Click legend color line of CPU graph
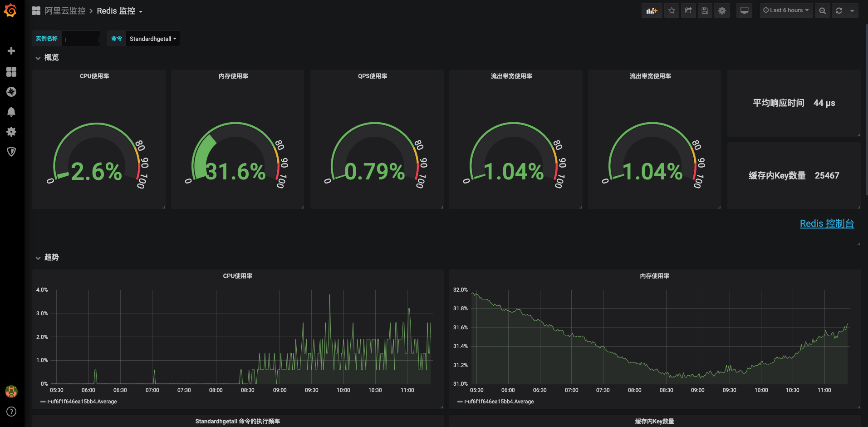Viewport: 868px width, 427px height. click(x=43, y=402)
